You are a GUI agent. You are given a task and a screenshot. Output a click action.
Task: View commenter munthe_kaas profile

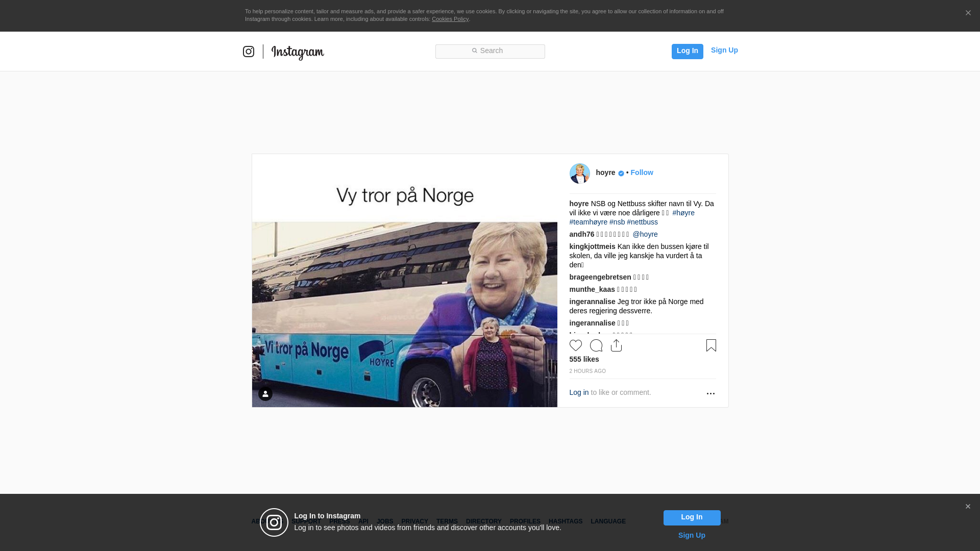(x=592, y=289)
